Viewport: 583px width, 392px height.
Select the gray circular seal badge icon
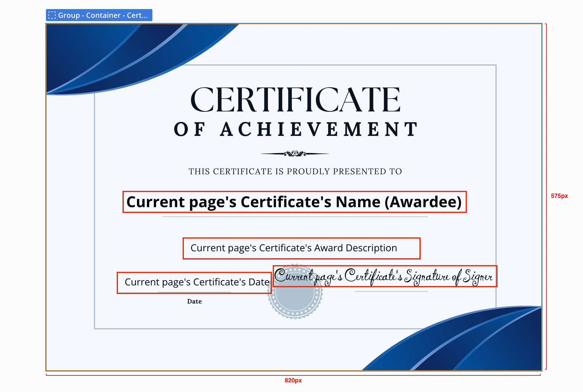click(295, 299)
